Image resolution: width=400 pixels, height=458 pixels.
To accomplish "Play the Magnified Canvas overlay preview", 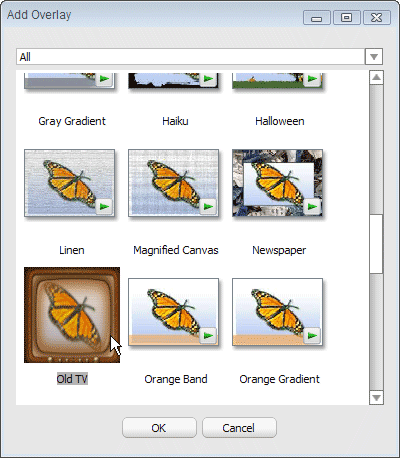I will click(208, 207).
